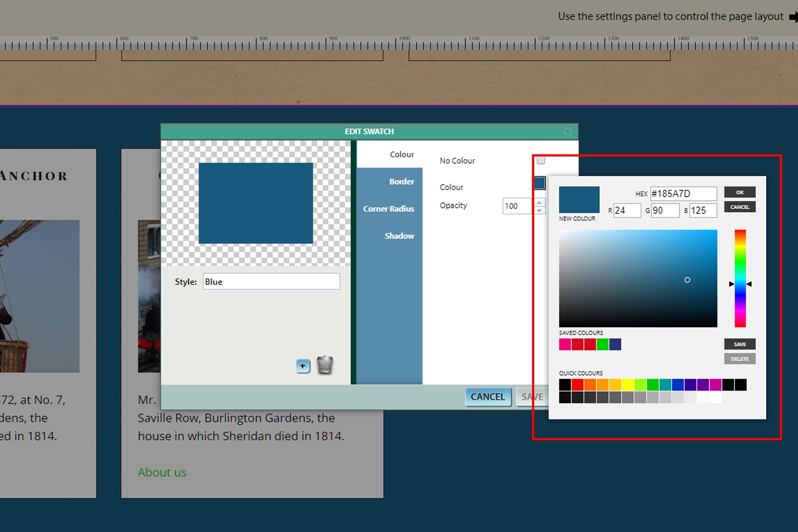This screenshot has height=532, width=798.
Task: Enable the No Colour checkbox
Action: point(541,160)
